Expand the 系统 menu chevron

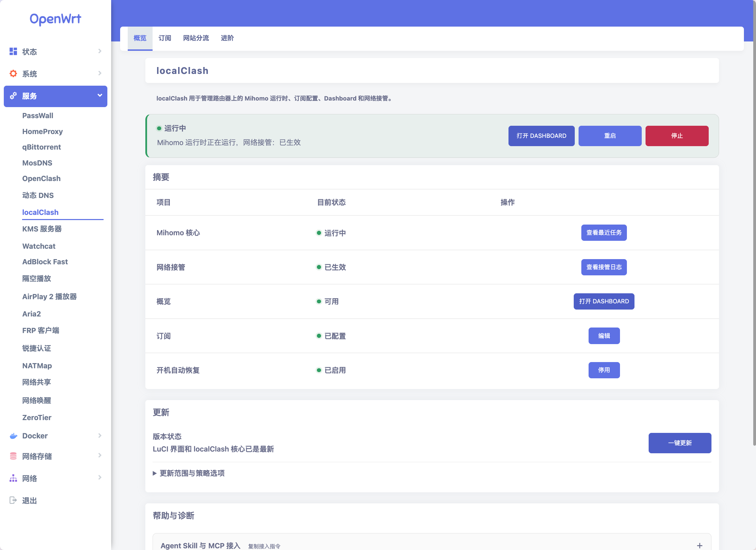(x=100, y=73)
